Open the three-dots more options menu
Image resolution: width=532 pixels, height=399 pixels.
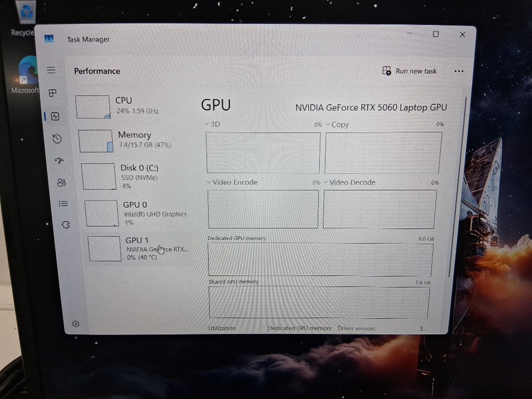tap(458, 71)
